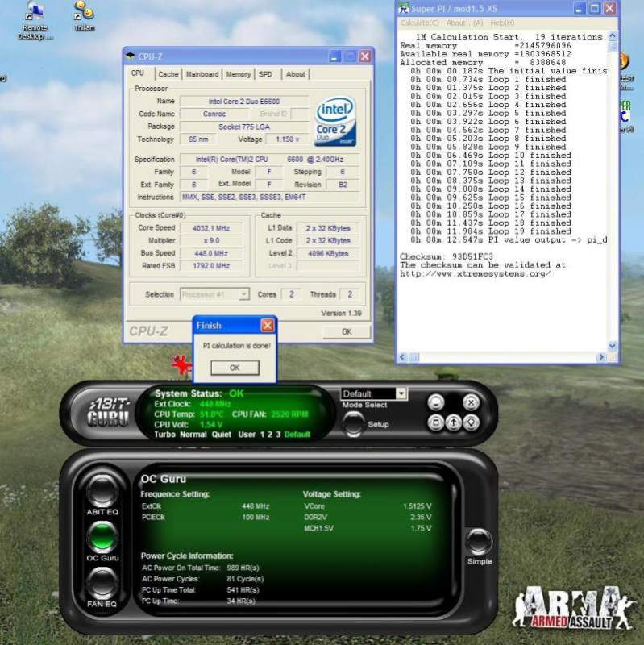Select the Quiet mode in ABIT Guru
Image resolution: width=644 pixels, height=645 pixels.
point(221,435)
